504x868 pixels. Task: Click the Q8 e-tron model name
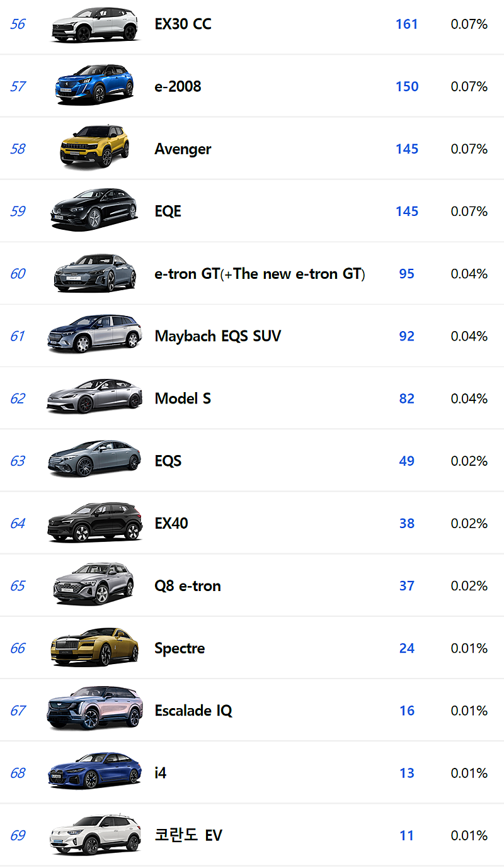tap(188, 585)
